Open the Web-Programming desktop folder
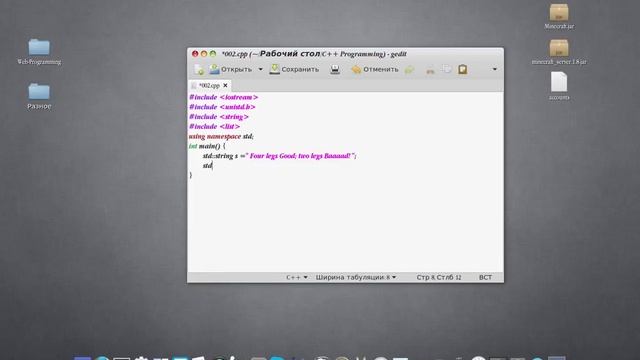The height and width of the screenshot is (360, 640). 39,52
